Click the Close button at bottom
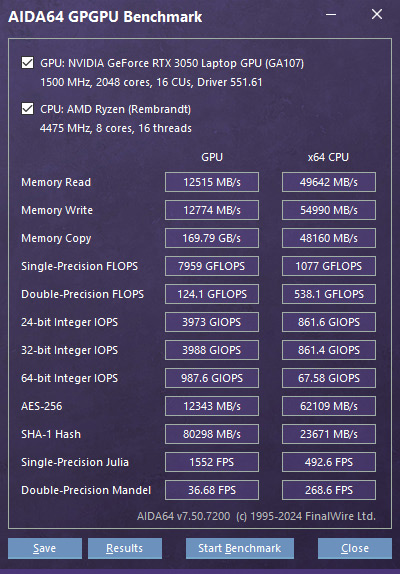This screenshot has height=574, width=400. click(x=355, y=548)
